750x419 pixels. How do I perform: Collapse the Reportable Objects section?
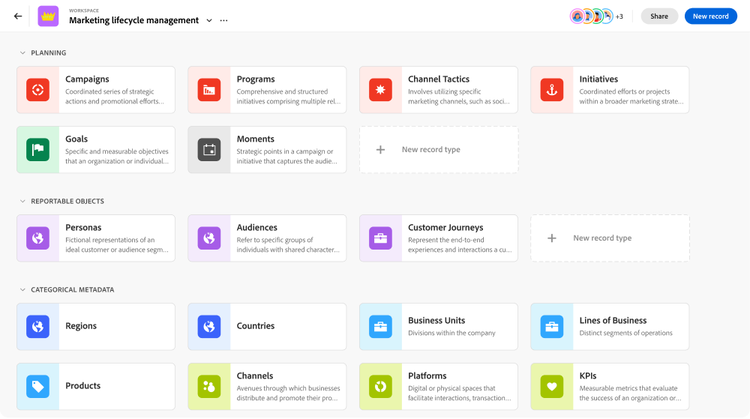click(22, 201)
